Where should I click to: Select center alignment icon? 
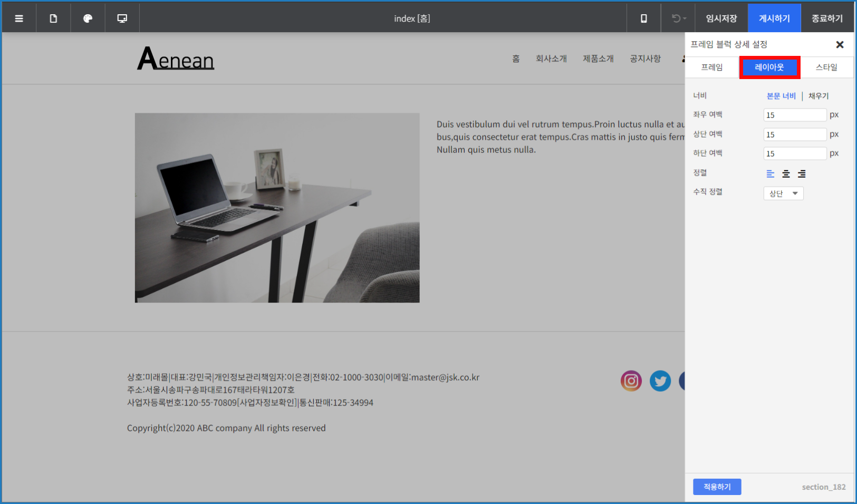coord(786,174)
